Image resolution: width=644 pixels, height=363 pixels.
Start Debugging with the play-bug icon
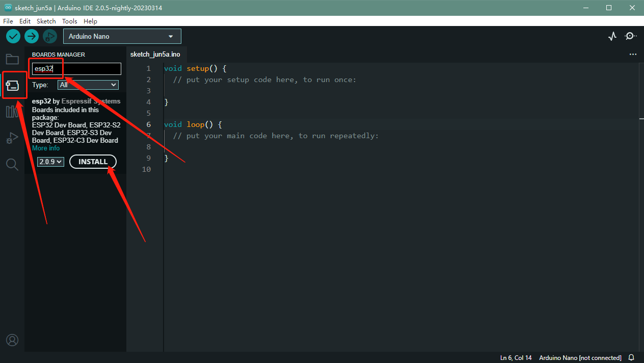click(x=49, y=36)
